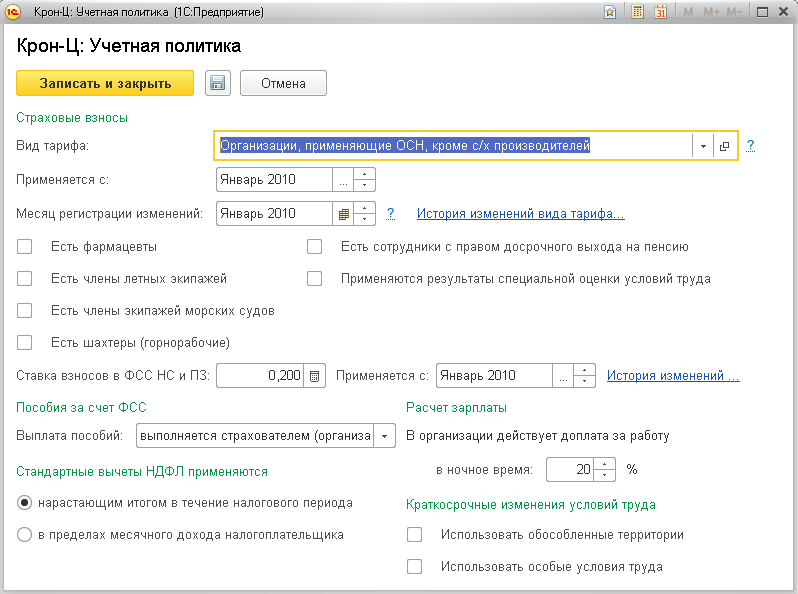Open the 'Выплата пособий' dropdown
The height and width of the screenshot is (594, 798).
click(x=385, y=436)
